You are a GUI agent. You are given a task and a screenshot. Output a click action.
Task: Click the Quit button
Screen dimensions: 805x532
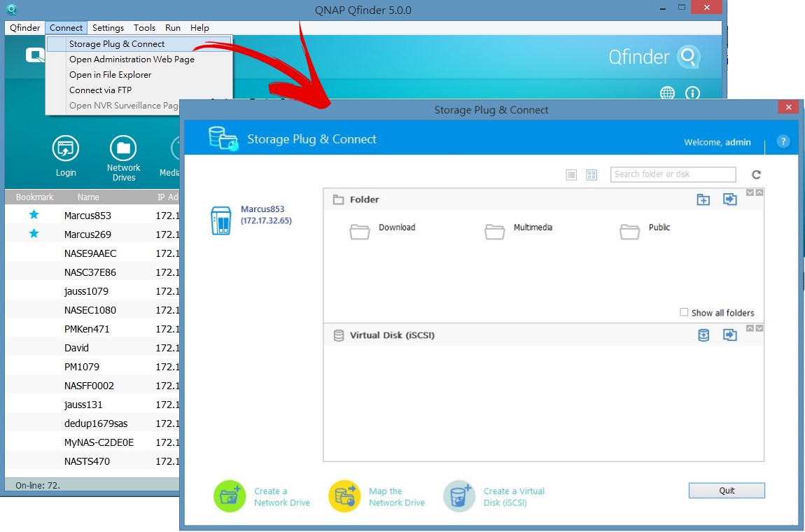tap(727, 491)
